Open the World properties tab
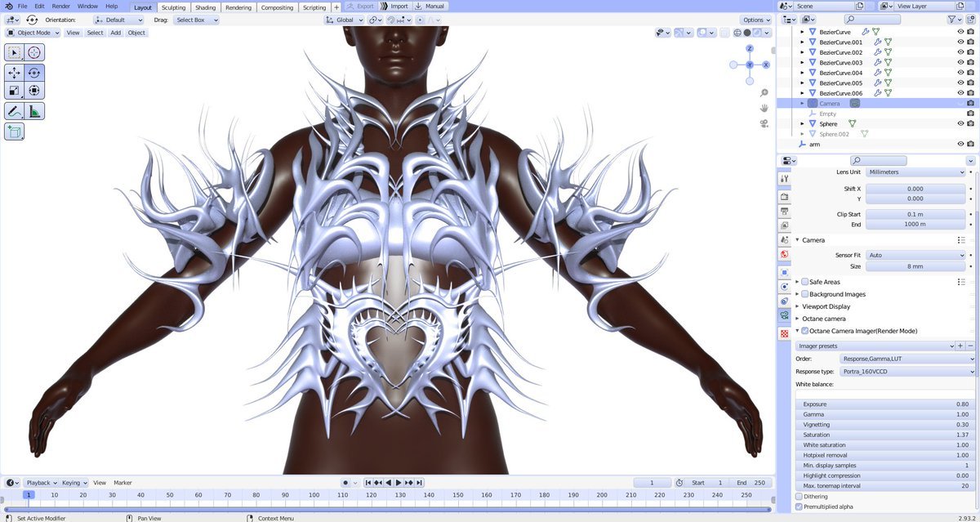 (x=785, y=255)
